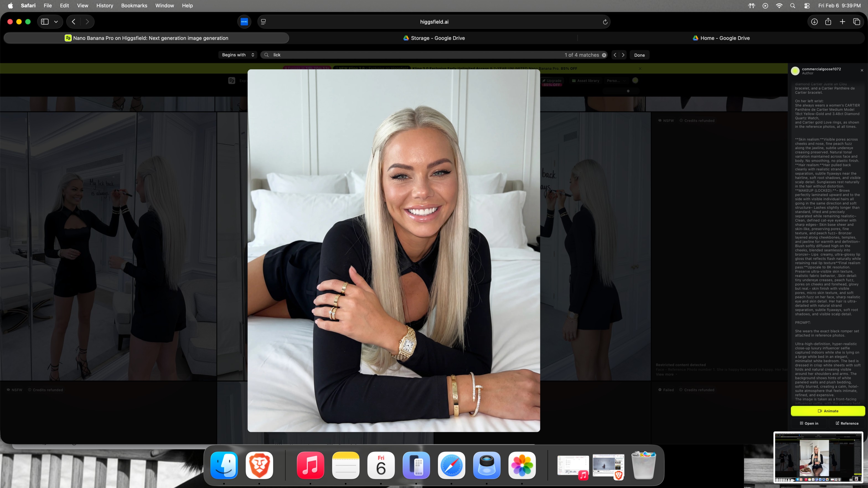Open a new tab with plus icon
This screenshot has height=488, width=868.
point(842,22)
